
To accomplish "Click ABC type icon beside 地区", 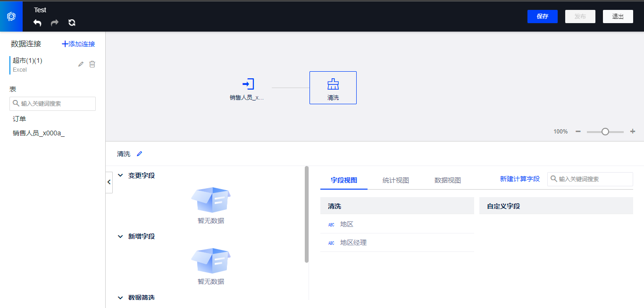I will coord(331,225).
